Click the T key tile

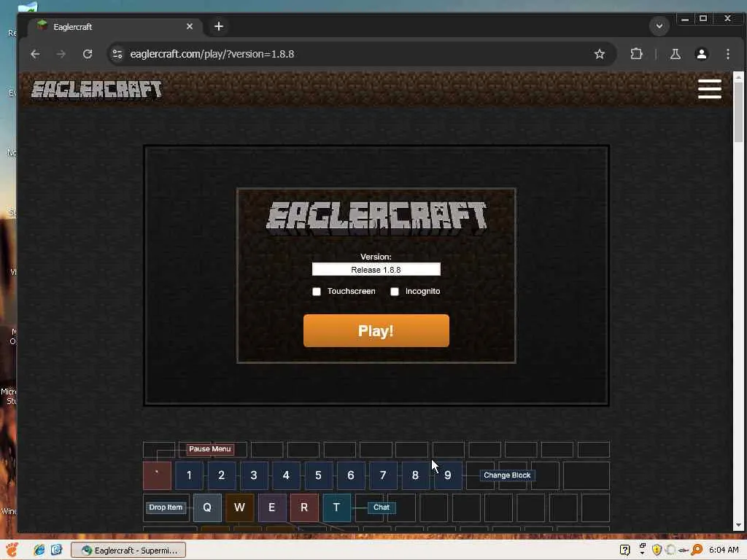(x=337, y=507)
